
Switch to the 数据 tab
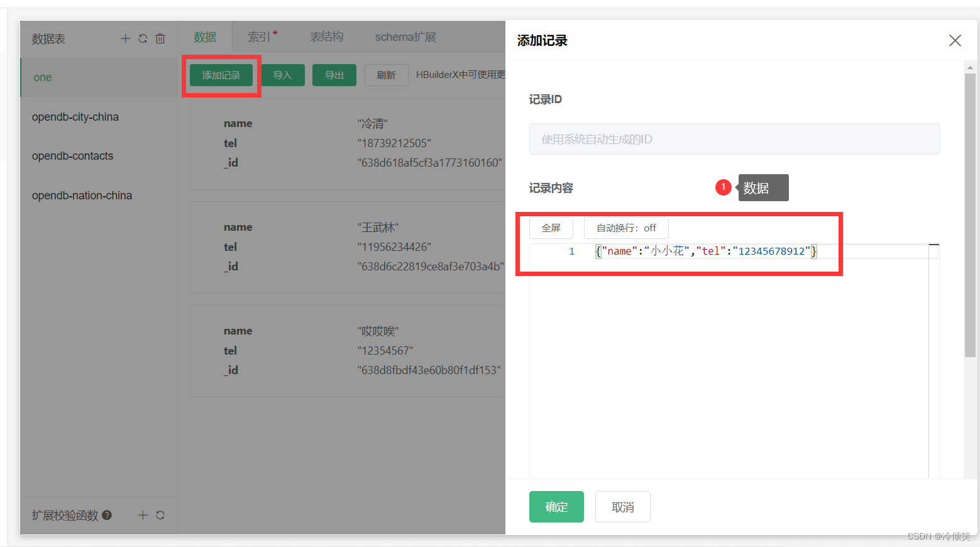205,37
